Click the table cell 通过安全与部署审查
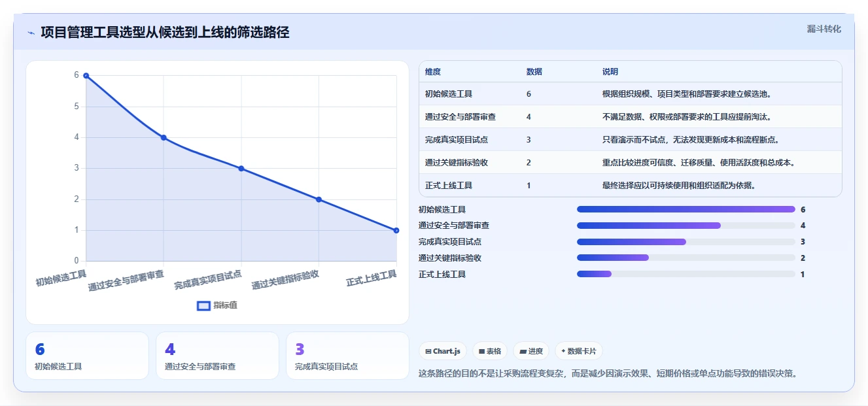The width and height of the screenshot is (868, 406). (x=460, y=117)
